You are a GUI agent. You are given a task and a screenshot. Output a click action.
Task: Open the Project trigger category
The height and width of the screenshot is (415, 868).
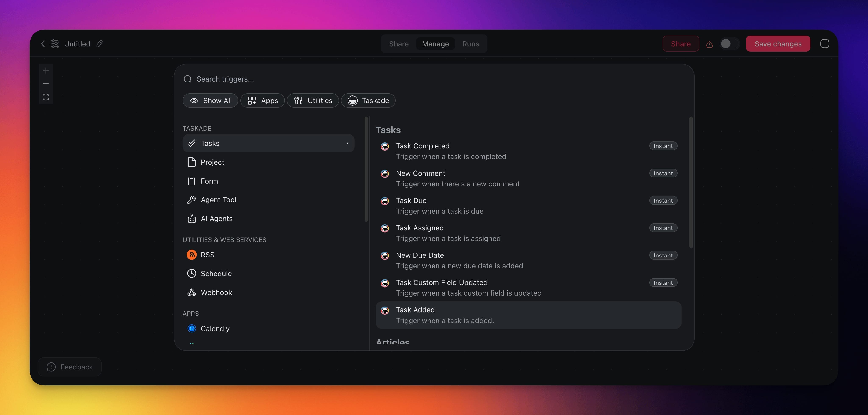(212, 162)
